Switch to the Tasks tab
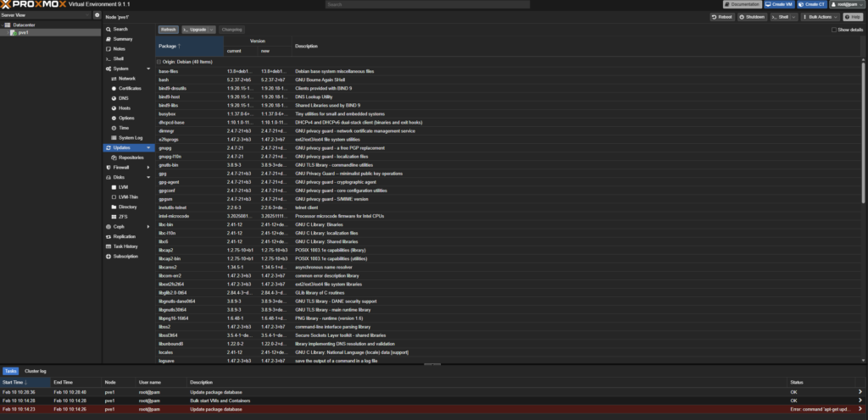Image resolution: width=868 pixels, height=420 pixels. tap(10, 372)
